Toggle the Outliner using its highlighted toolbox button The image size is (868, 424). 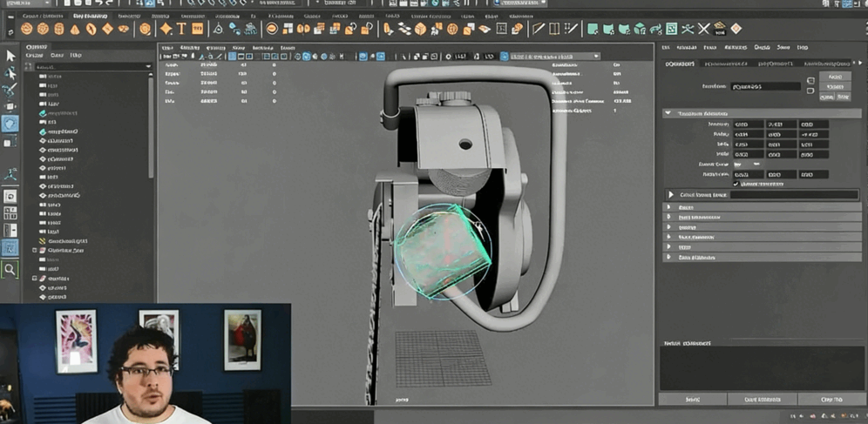[x=10, y=247]
